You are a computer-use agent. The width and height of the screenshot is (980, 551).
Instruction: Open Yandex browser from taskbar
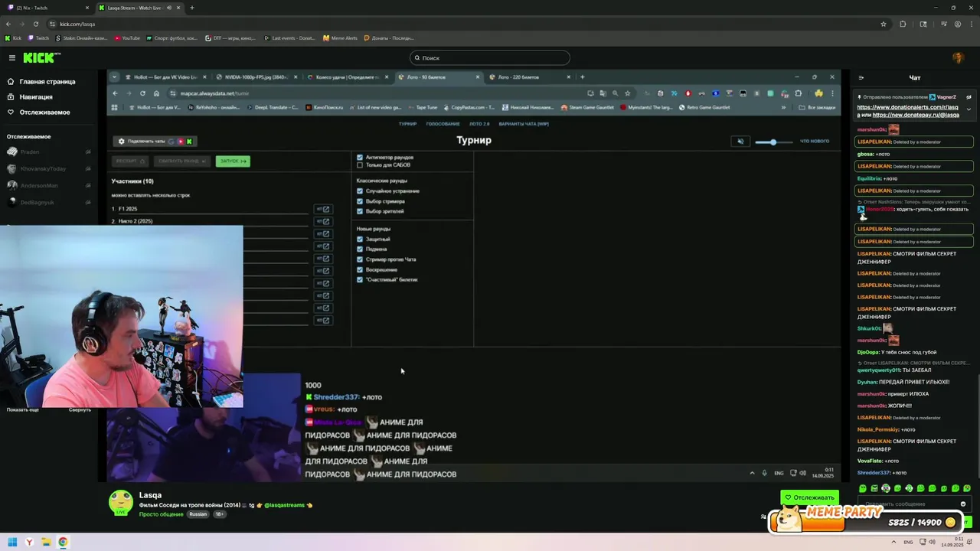coord(29,543)
